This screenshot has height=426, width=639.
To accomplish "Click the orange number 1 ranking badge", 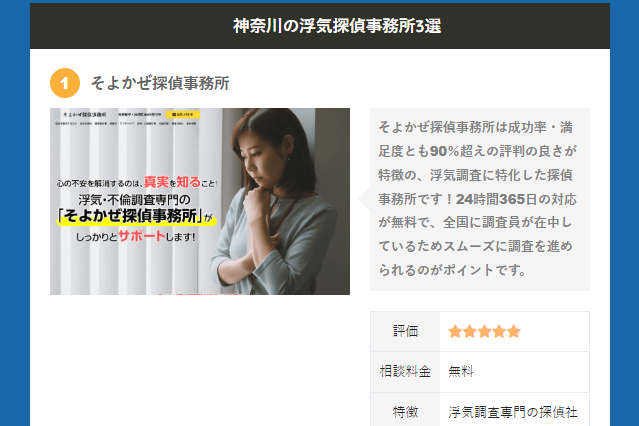I will pos(65,83).
